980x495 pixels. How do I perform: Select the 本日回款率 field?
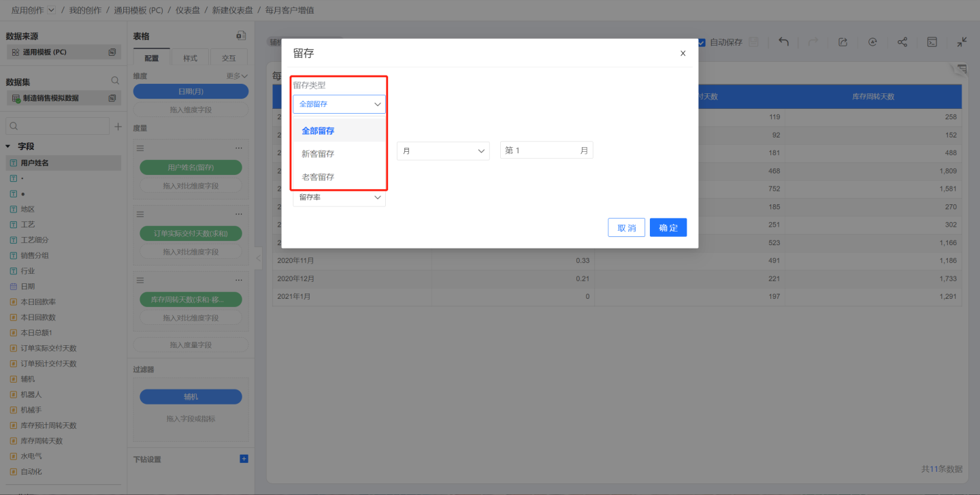click(63, 302)
